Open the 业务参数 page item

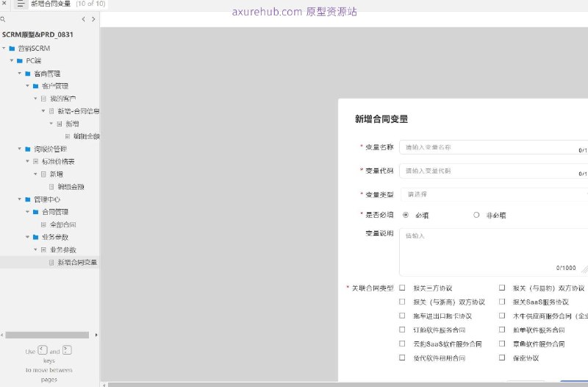tap(63, 249)
